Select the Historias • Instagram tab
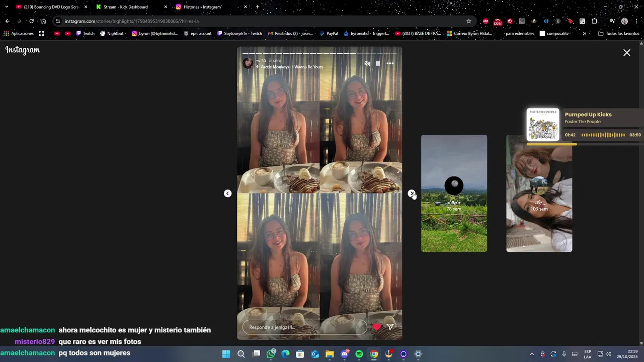Image resolution: width=644 pixels, height=362 pixels. click(211, 7)
